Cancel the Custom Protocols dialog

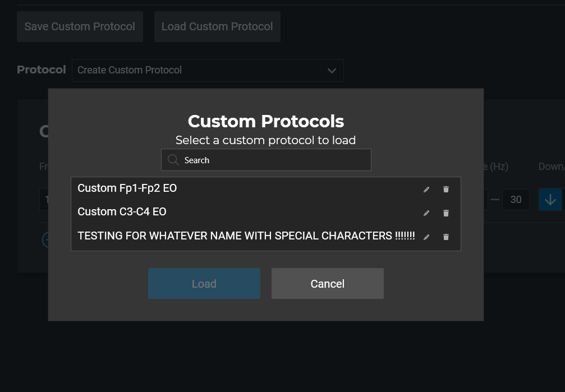point(328,284)
